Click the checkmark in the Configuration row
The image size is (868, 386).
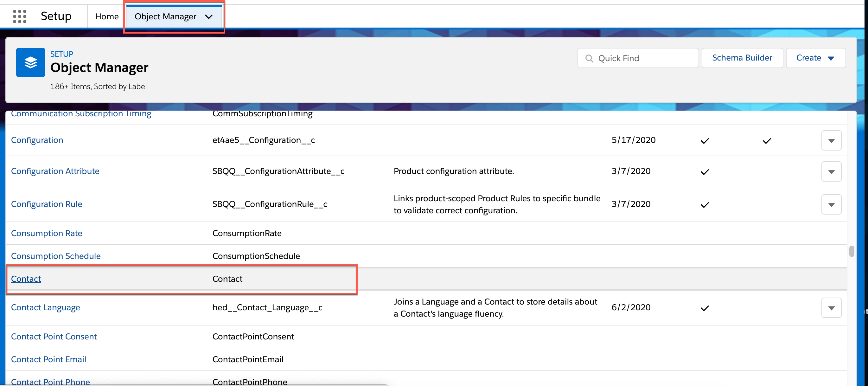coord(705,141)
